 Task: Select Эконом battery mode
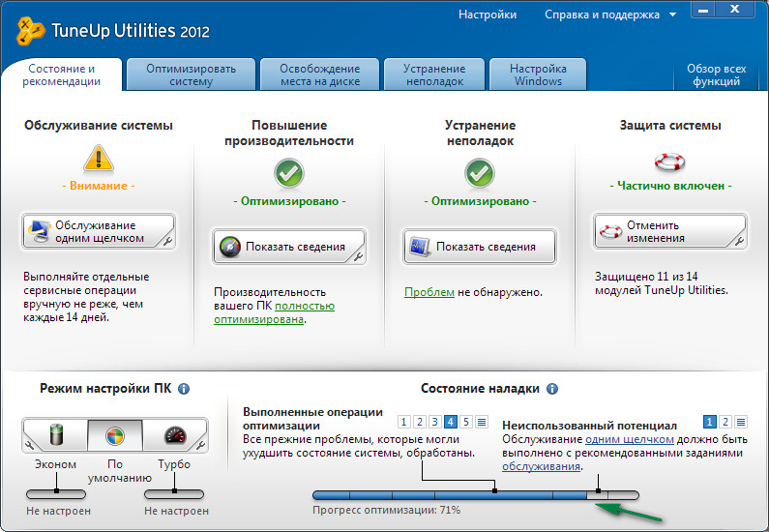click(56, 434)
